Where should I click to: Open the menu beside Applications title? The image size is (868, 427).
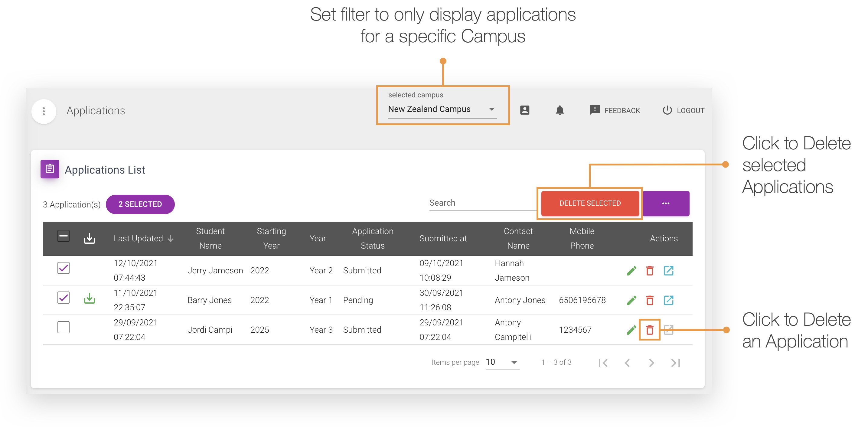point(44,111)
